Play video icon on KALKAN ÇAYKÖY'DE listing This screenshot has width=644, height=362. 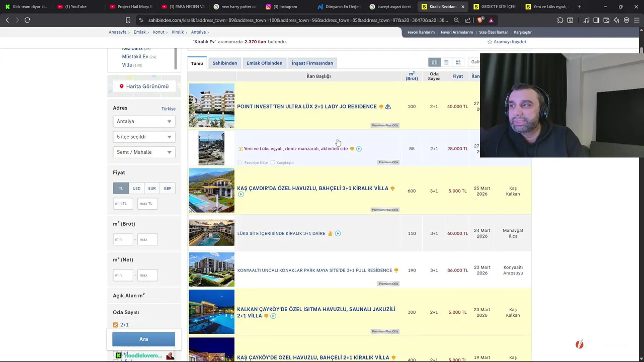click(273, 316)
